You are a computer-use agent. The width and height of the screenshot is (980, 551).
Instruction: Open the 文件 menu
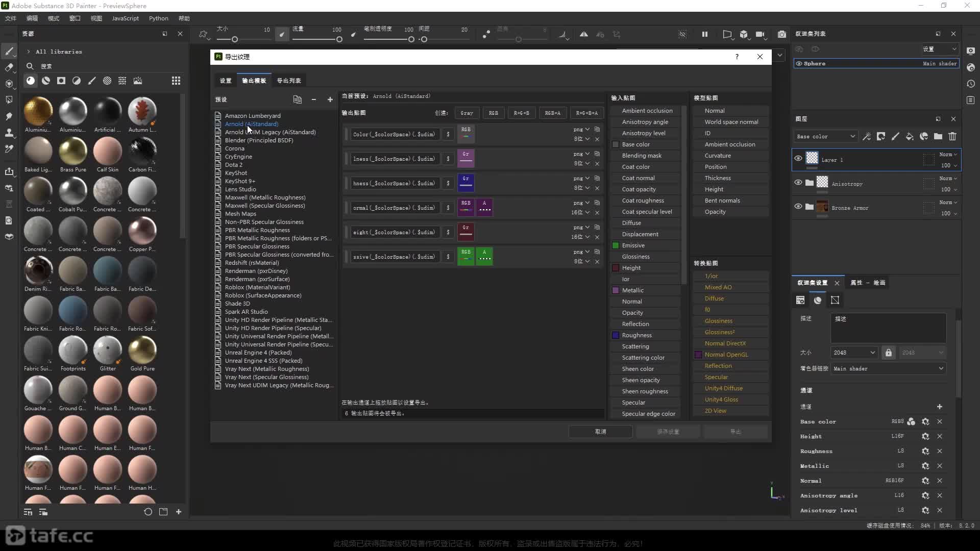pyautogui.click(x=10, y=18)
